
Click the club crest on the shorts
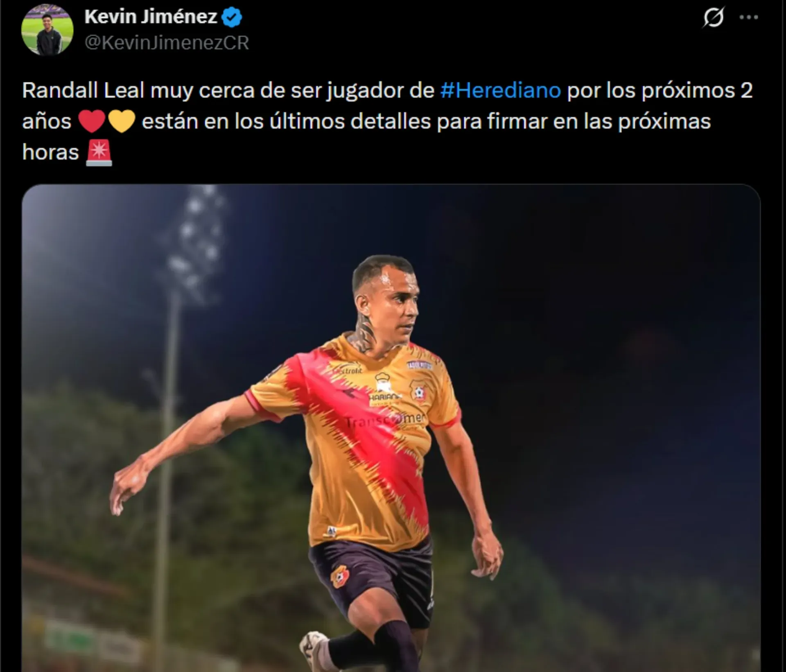pyautogui.click(x=340, y=577)
